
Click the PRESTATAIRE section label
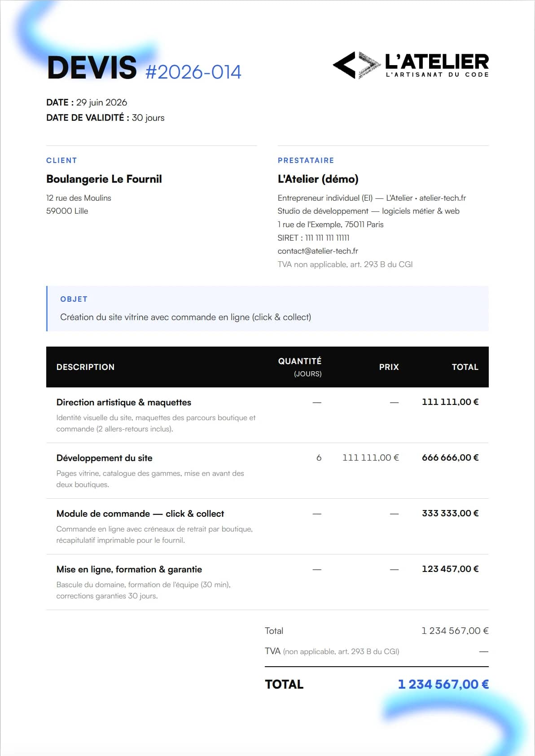(x=306, y=160)
